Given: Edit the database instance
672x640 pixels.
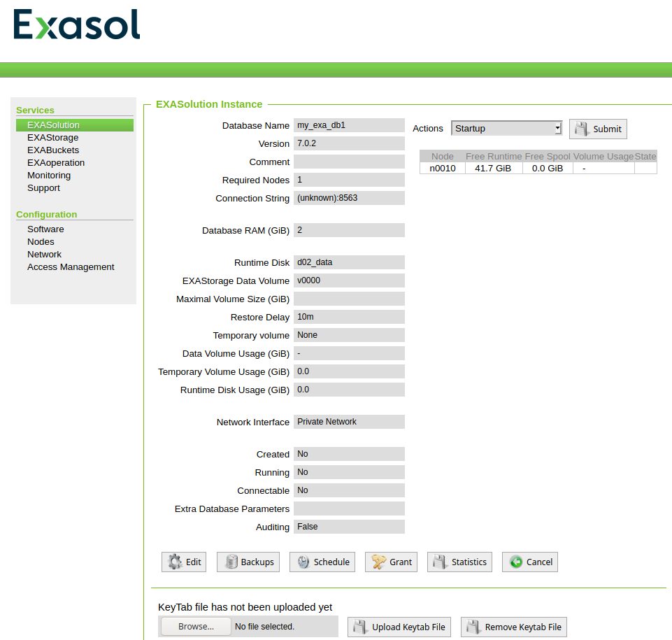Looking at the screenshot, I should [x=184, y=562].
